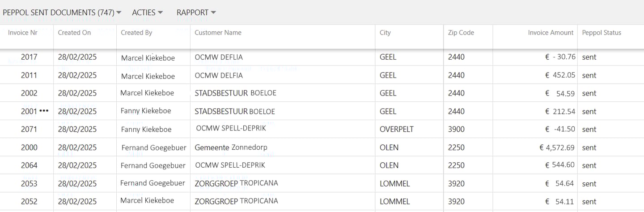Screen dimensions: 644x212
Task: Click the Peppol Status column header
Action: (601, 33)
